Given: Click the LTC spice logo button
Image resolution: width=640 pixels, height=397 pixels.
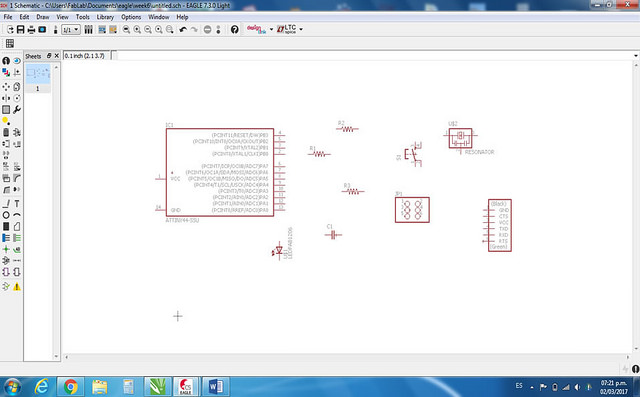Looking at the screenshot, I should [x=287, y=29].
